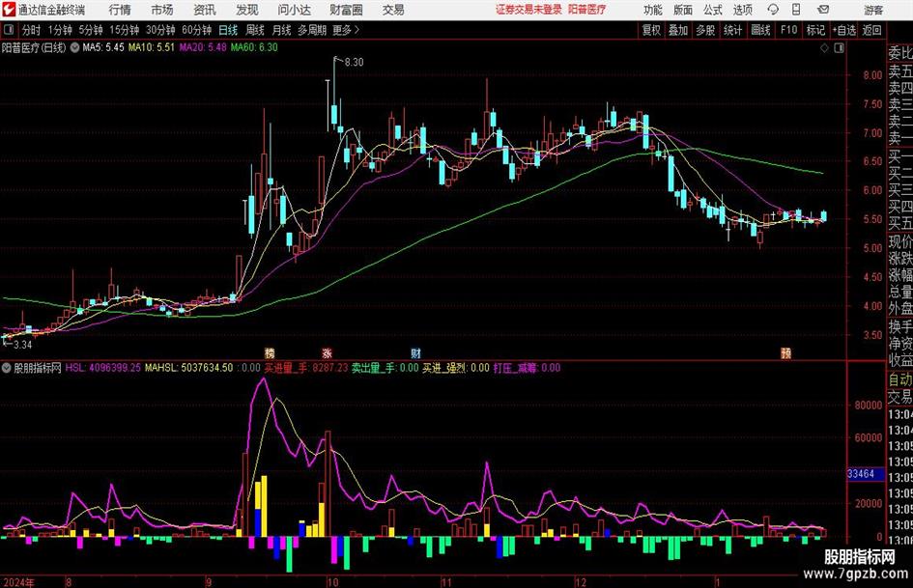Click the 叠加 overlay button
913x588 pixels.
click(678, 30)
